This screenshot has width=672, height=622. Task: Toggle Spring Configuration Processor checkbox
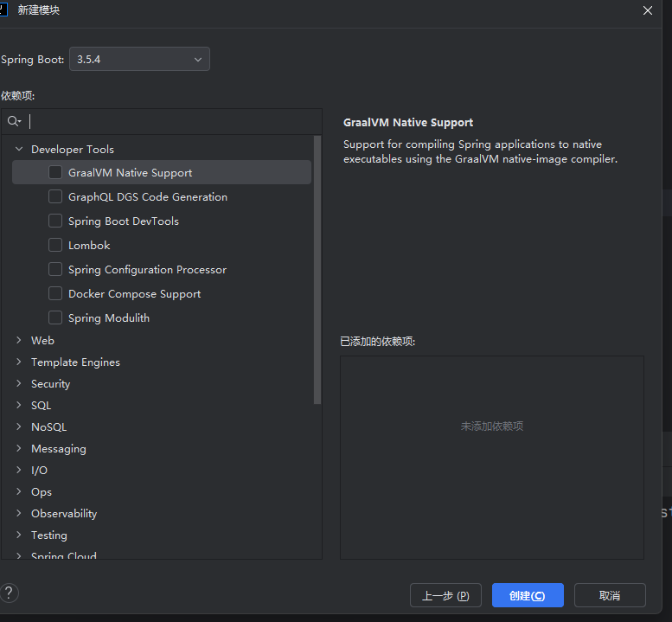(x=55, y=270)
